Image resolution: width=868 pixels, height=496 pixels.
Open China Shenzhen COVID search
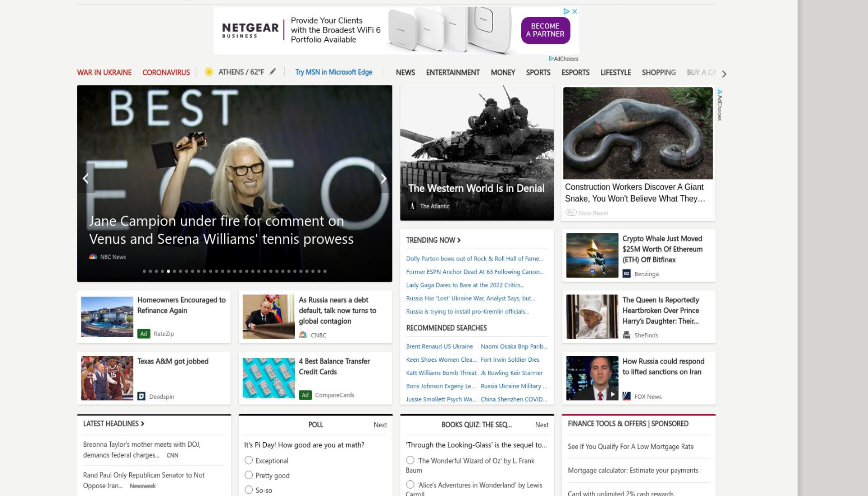[514, 399]
